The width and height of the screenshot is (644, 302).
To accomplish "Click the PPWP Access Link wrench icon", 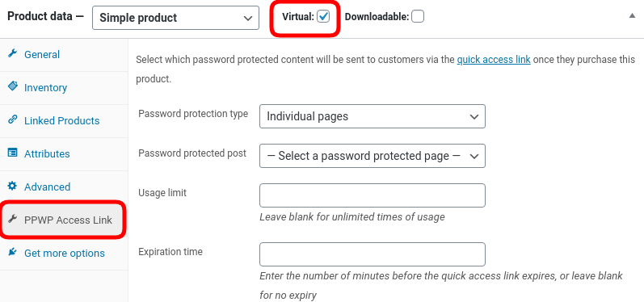I will (x=13, y=219).
